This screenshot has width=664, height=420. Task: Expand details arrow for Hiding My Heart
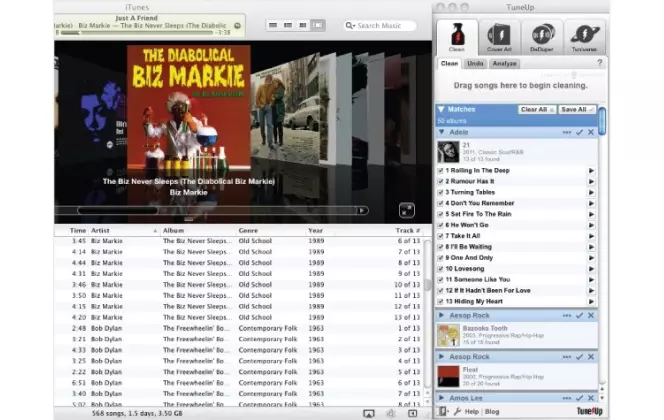tap(591, 301)
